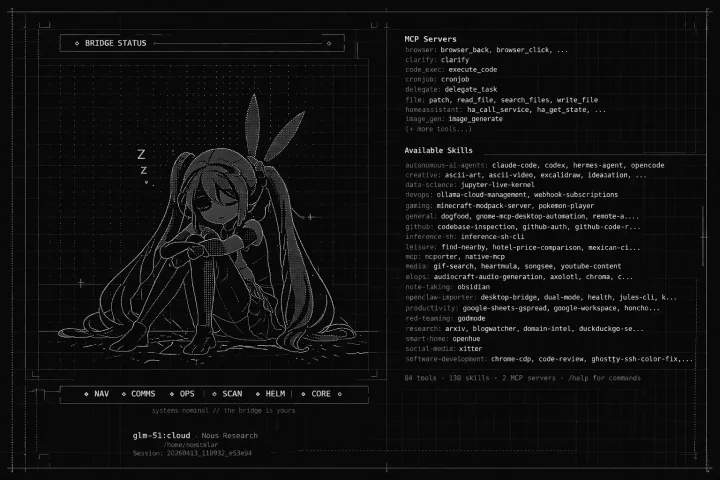Click the 'claude-code' skill name
The height and width of the screenshot is (480, 720).
514,165
